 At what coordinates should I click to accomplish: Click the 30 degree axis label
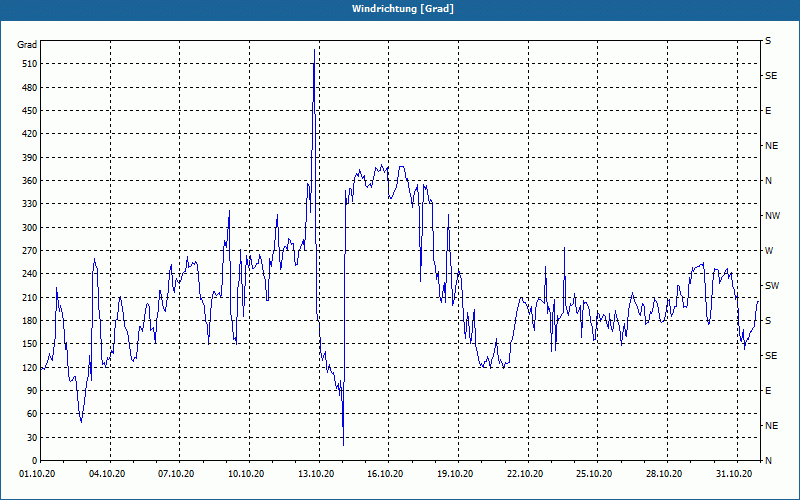[32, 437]
